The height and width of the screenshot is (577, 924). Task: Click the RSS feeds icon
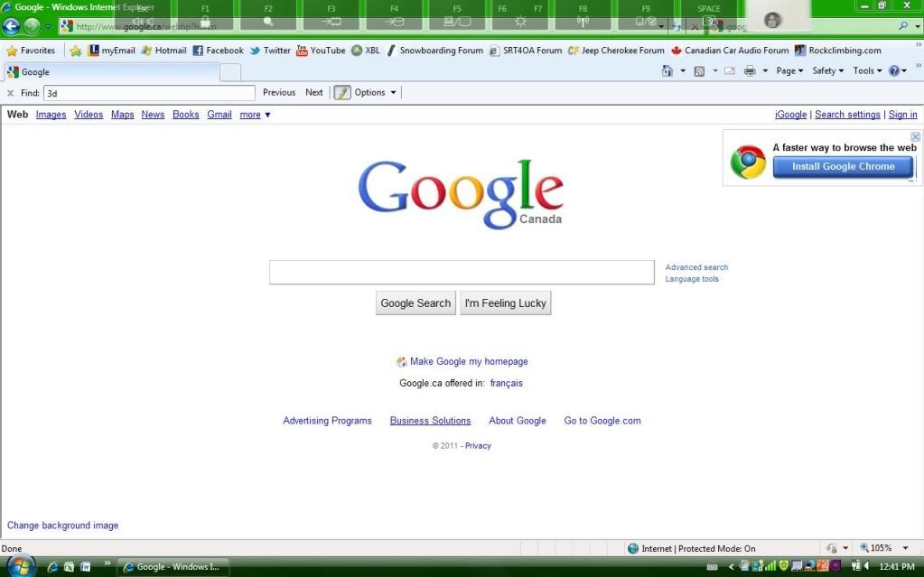tap(699, 70)
